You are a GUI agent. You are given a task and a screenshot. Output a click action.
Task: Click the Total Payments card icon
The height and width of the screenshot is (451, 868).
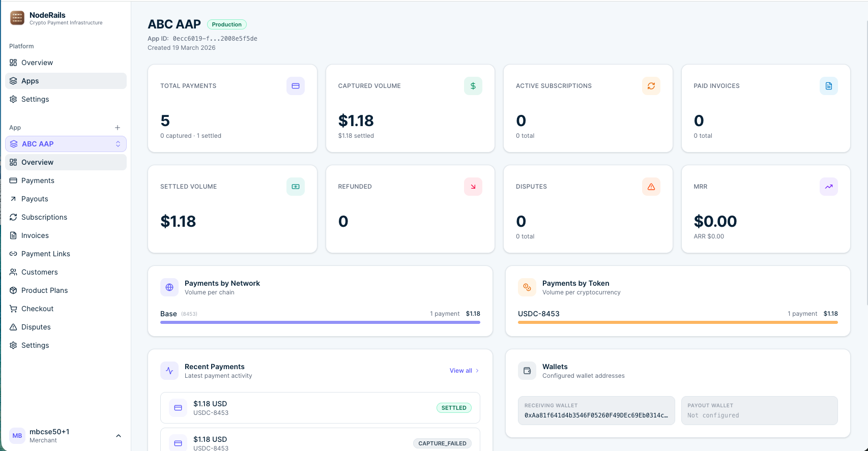(x=295, y=86)
